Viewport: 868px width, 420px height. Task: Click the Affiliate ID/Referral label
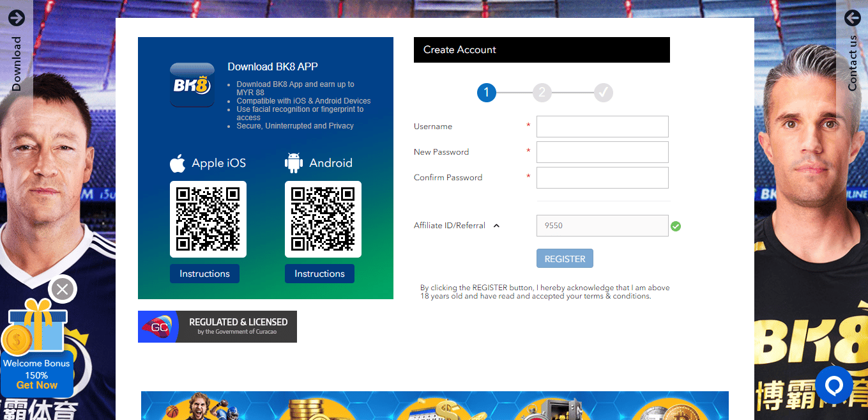(450, 226)
